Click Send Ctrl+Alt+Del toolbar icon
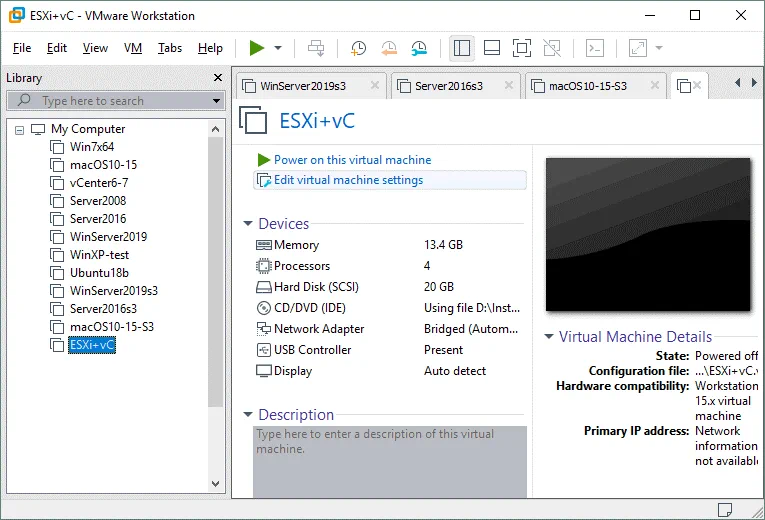This screenshot has width=765, height=520. (x=316, y=48)
